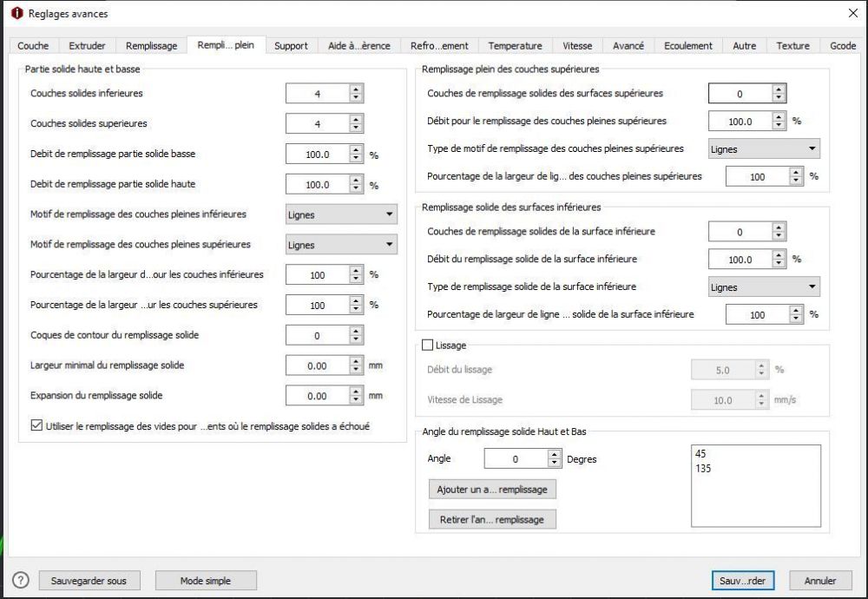Open the Avancé tab

point(628,45)
